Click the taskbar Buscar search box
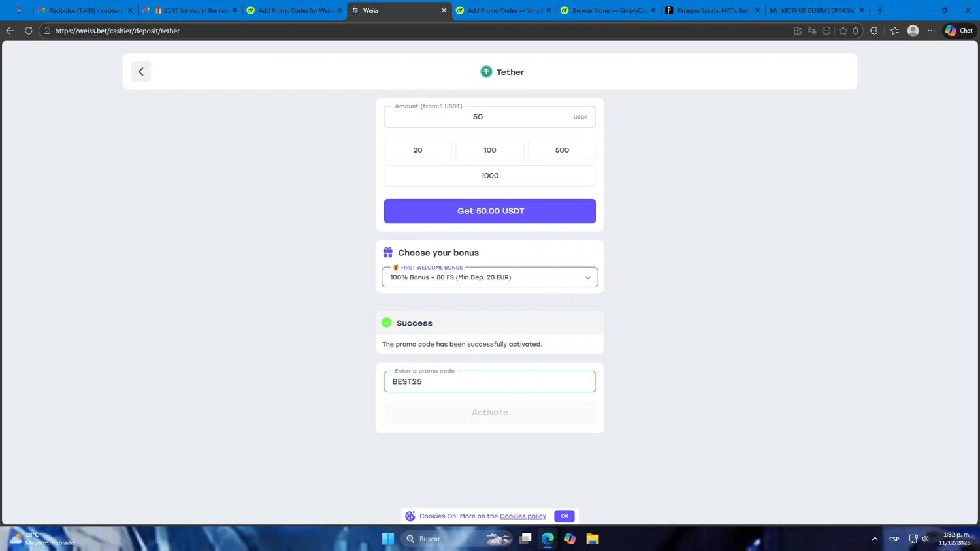 tap(456, 539)
